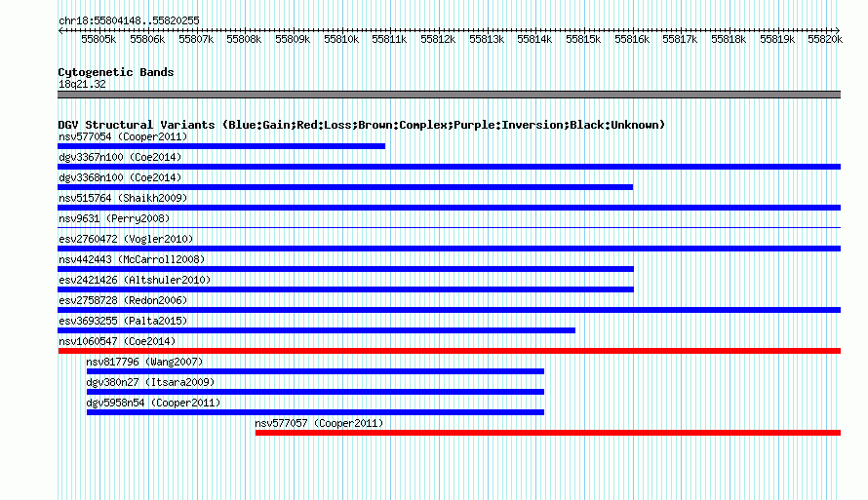Click the red nsv577057 (Cooper2011) loss bar
Viewport: 868px width, 500px height.
pyautogui.click(x=548, y=433)
